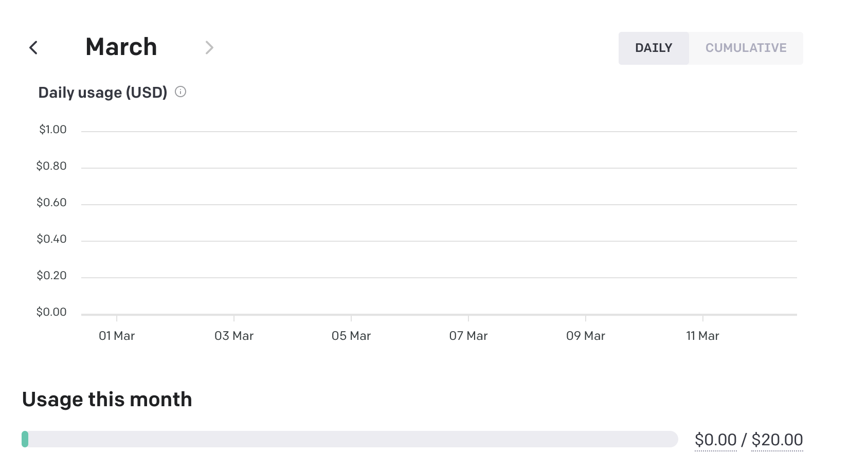Click the green usage bar indicator
The height and width of the screenshot is (471, 868).
(x=25, y=439)
